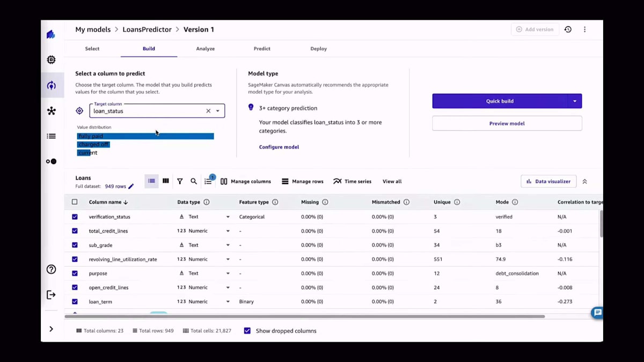The height and width of the screenshot is (362, 644).
Task: Open data type dropdown for sub_grade
Action: pos(228,245)
